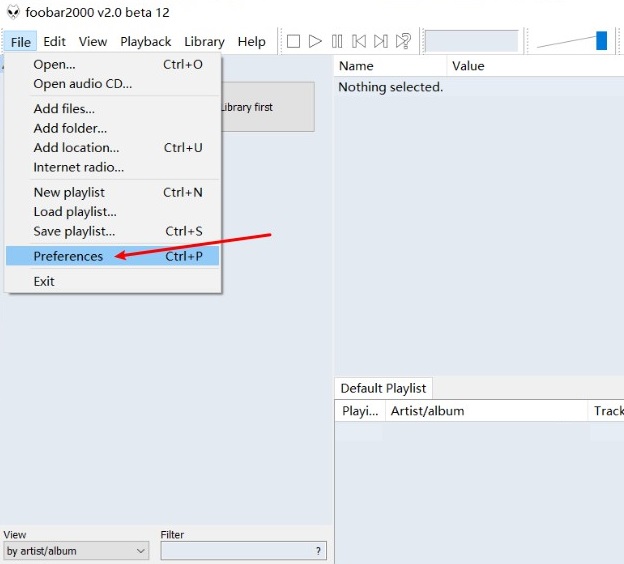Click the foobar2000 alien logo icon
624x564 pixels.
(13, 12)
